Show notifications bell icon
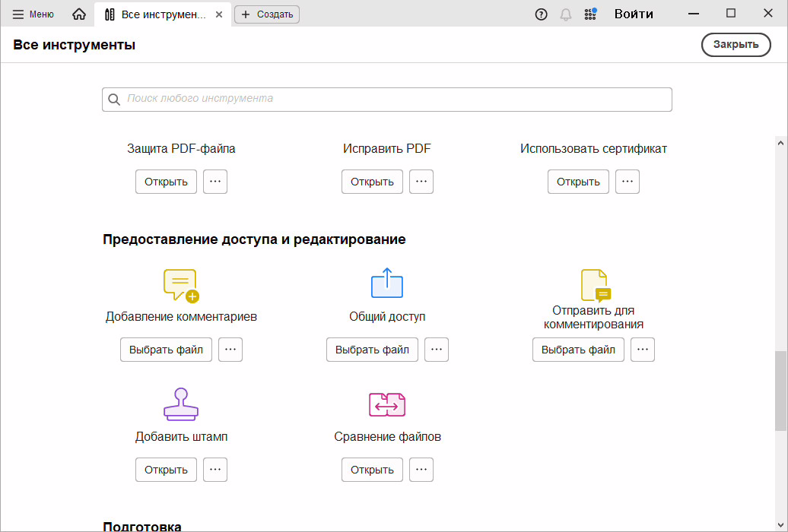This screenshot has height=532, width=788. point(565,14)
